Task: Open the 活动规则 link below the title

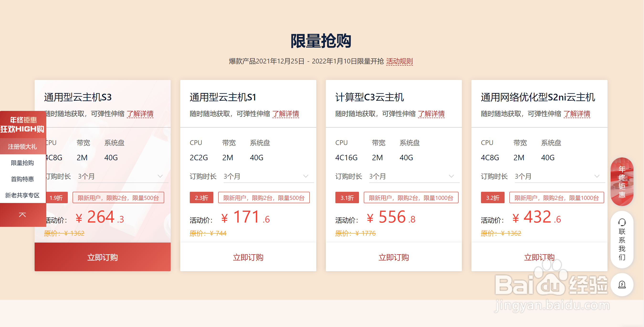Action: tap(399, 61)
